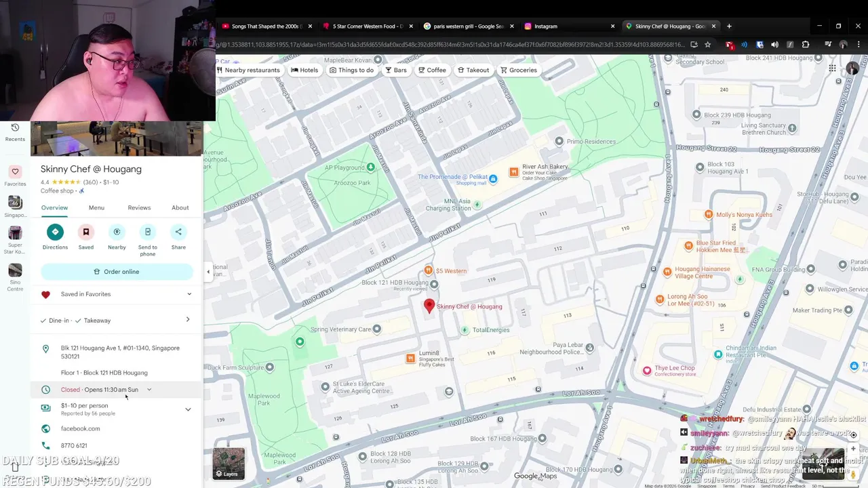Filter map by Bars chip

click(x=396, y=70)
